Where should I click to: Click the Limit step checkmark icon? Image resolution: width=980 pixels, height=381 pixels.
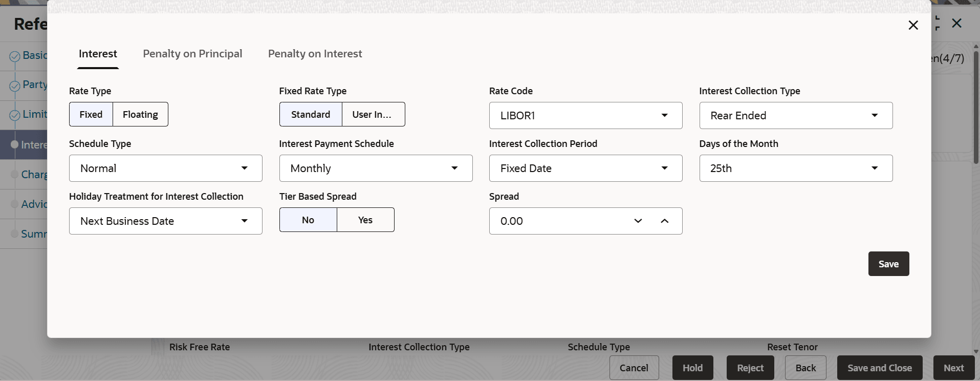(x=15, y=115)
